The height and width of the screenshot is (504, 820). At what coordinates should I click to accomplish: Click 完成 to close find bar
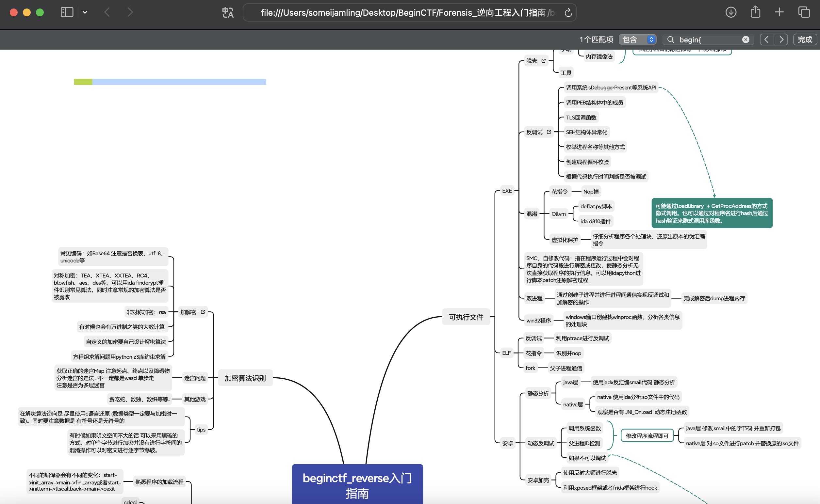805,39
